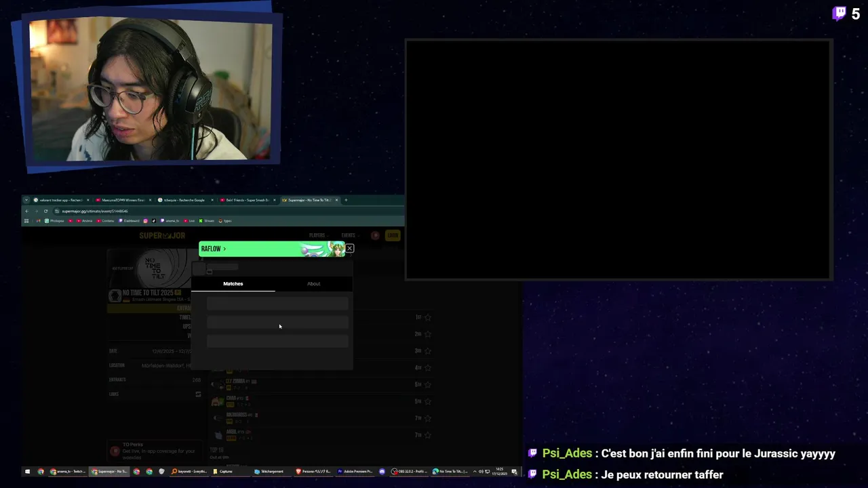This screenshot has width=868, height=488.
Task: Favorite the 1st place player star
Action: pos(428,317)
